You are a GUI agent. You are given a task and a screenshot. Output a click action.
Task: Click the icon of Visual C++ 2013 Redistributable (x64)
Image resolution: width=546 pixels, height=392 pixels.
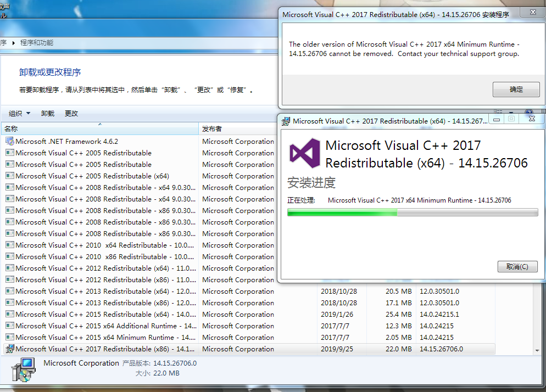tap(9, 291)
